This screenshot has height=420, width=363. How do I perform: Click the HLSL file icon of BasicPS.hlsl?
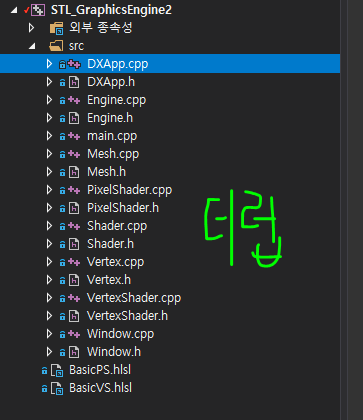(x=57, y=370)
